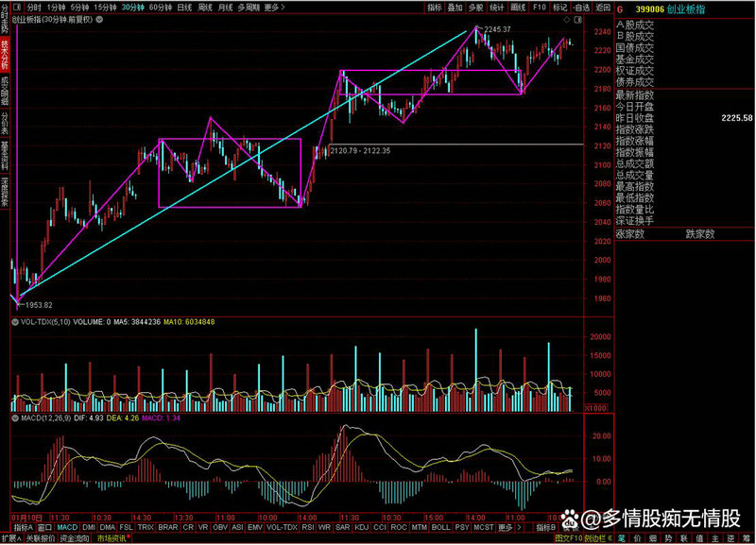The width and height of the screenshot is (756, 545).
Task: Add to watchlist with 自选 button
Action: click(x=580, y=7)
